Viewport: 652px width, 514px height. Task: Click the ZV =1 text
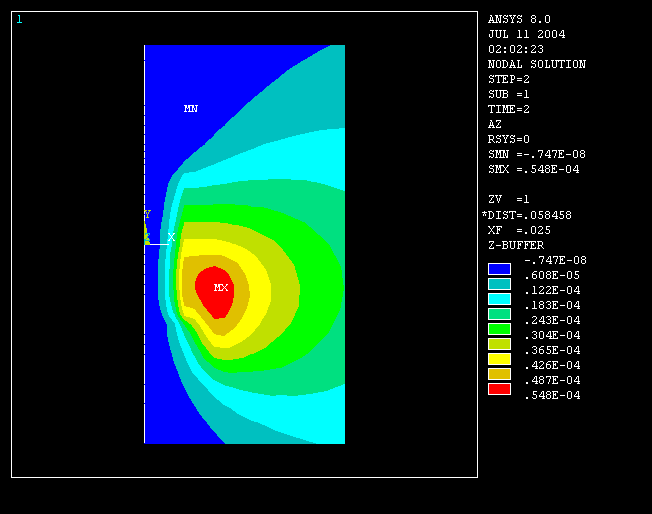coord(509,199)
